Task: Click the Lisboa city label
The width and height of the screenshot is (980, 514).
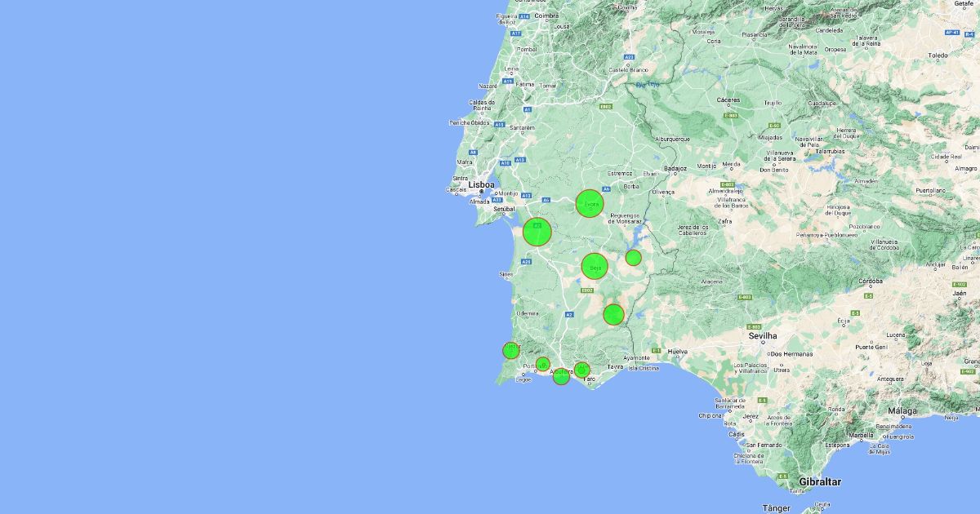Action: click(482, 185)
